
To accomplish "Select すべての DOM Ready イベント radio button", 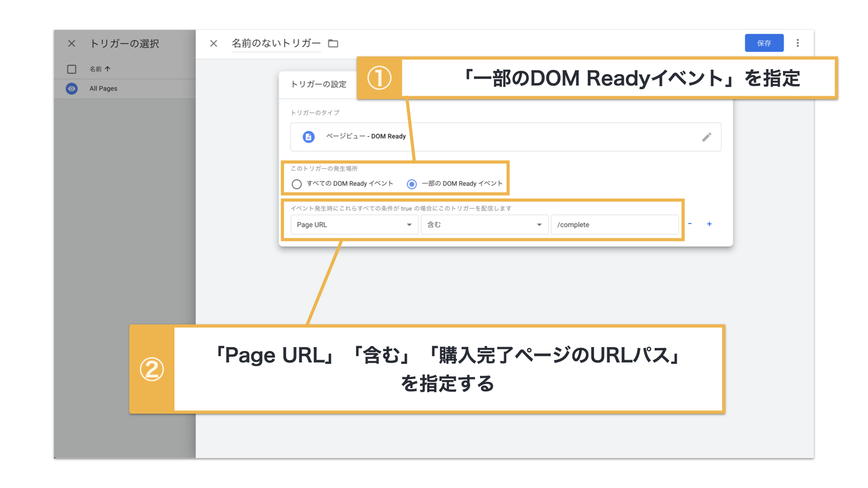I will 297,184.
